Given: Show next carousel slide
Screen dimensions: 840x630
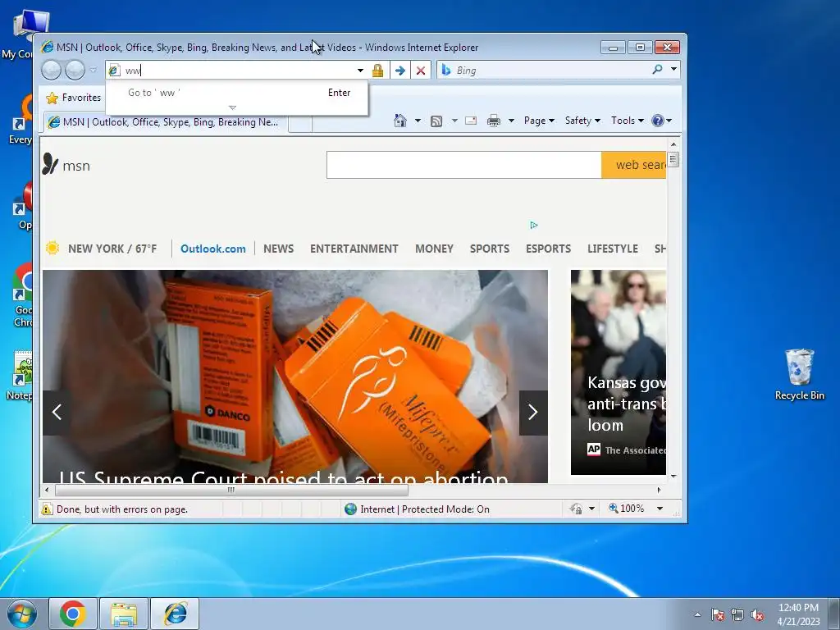Looking at the screenshot, I should tap(533, 412).
